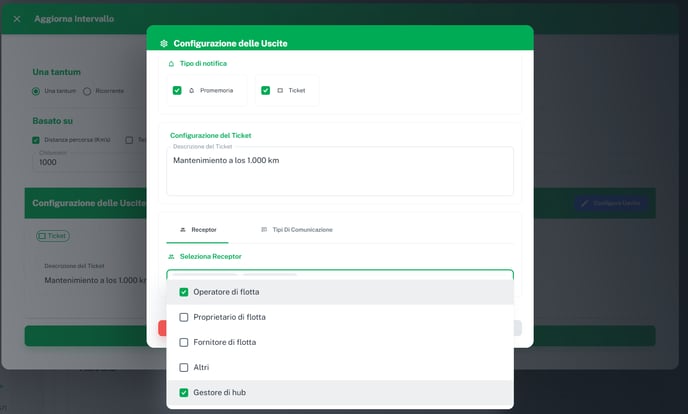Click the list icon on Tipi Di Comunicazione
The image size is (688, 414).
point(264,229)
